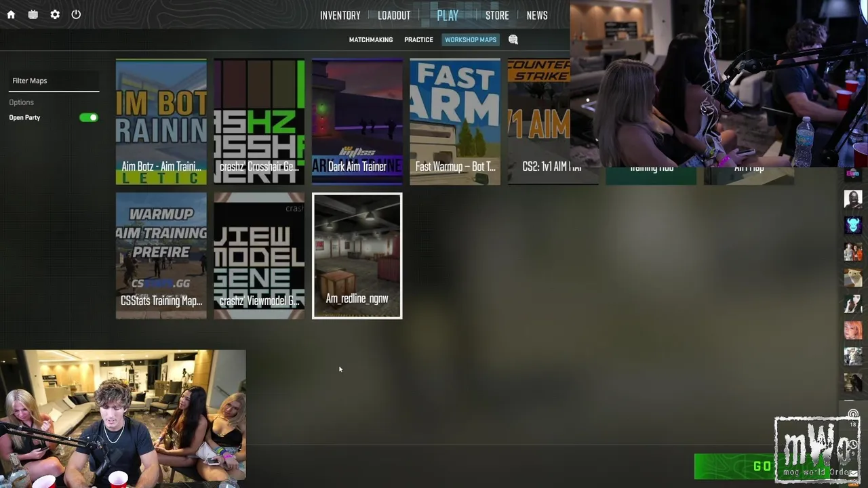Select the Play menu
The image size is (868, 488).
448,15
